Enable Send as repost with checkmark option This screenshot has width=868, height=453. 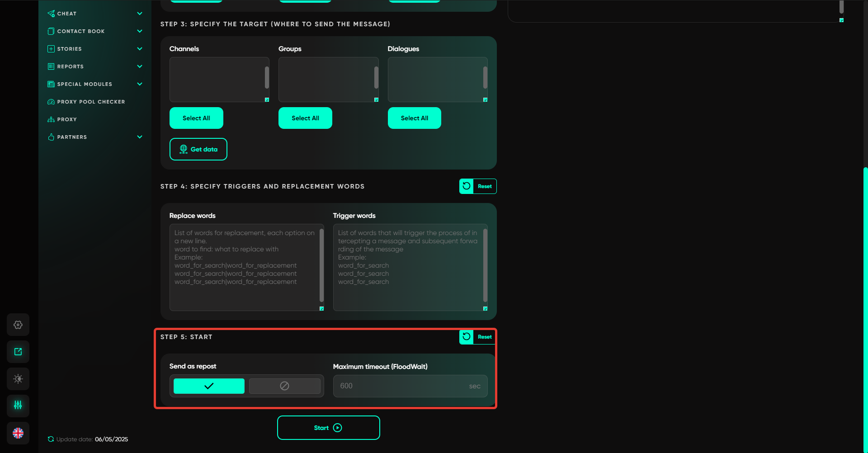(x=209, y=386)
